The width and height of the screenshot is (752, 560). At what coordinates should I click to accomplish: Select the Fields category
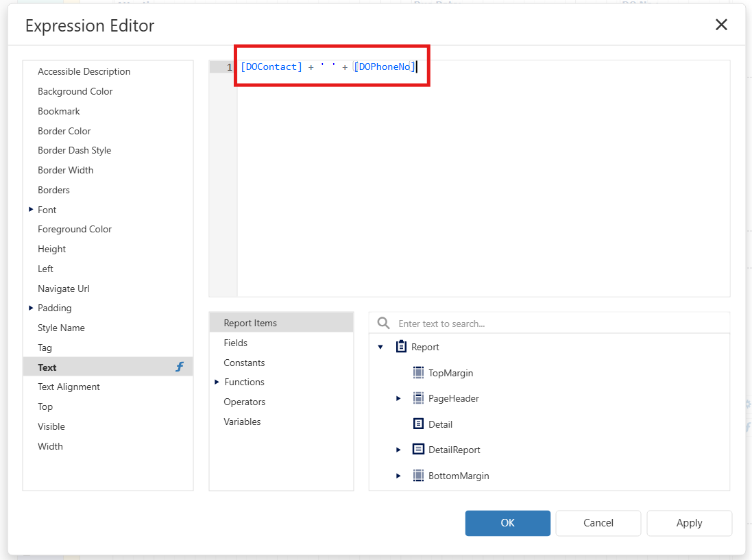coord(235,343)
